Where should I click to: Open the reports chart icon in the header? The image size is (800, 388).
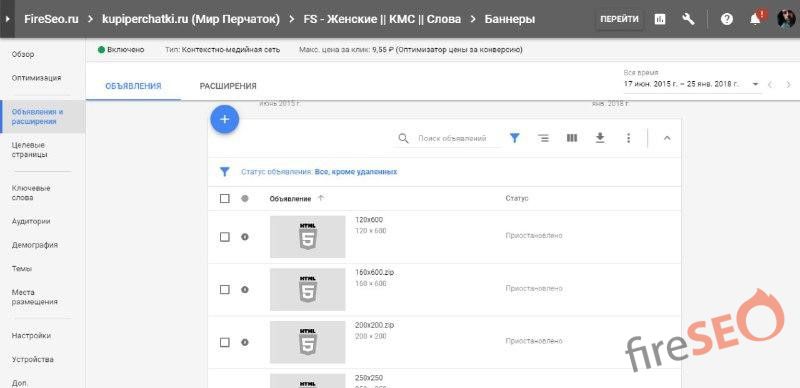660,19
